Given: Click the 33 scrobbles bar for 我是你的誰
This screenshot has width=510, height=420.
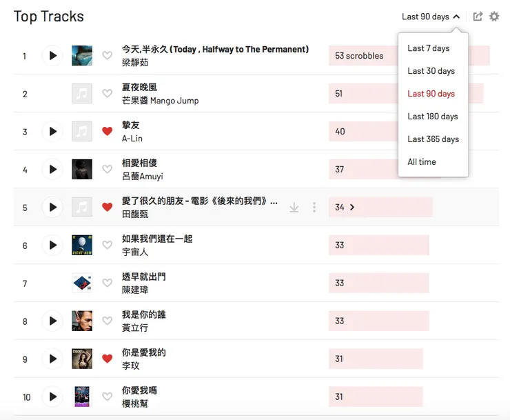Looking at the screenshot, I should 378,321.
